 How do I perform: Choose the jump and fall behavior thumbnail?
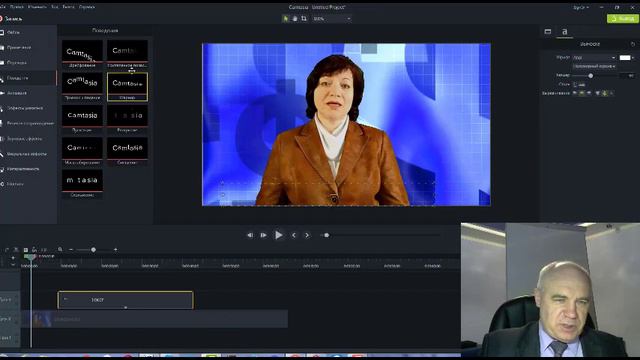[82, 87]
